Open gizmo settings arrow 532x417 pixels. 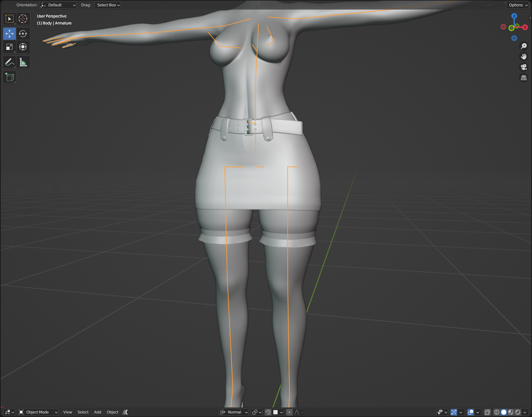click(461, 412)
